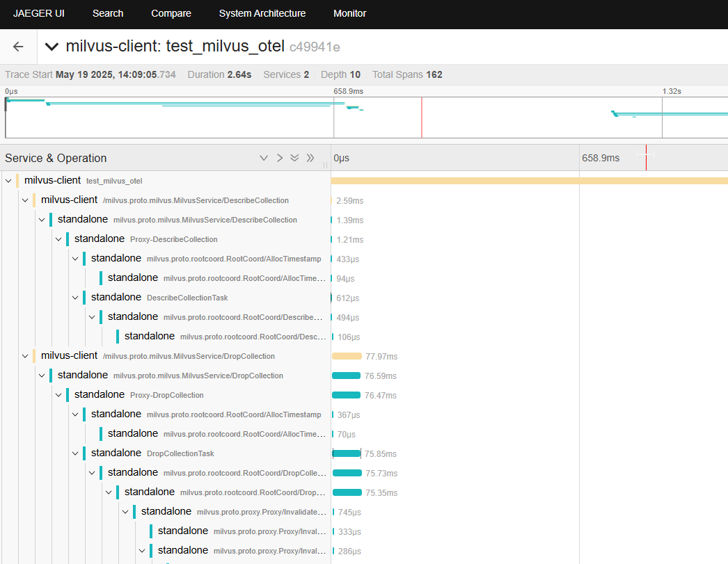The height and width of the screenshot is (564, 728).
Task: Click the 76.47ms Proxy-DropCollection span bar
Action: click(347, 395)
